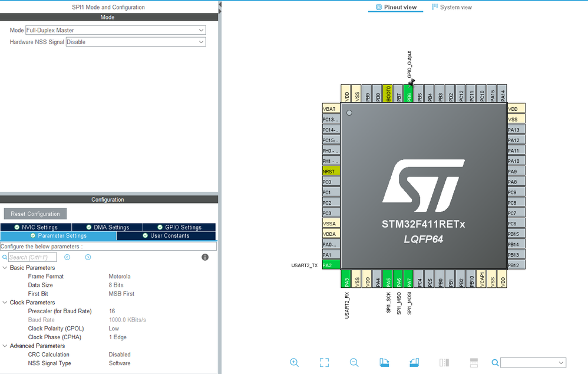
Task: Switch to the Pinout view tab
Action: 395,7
